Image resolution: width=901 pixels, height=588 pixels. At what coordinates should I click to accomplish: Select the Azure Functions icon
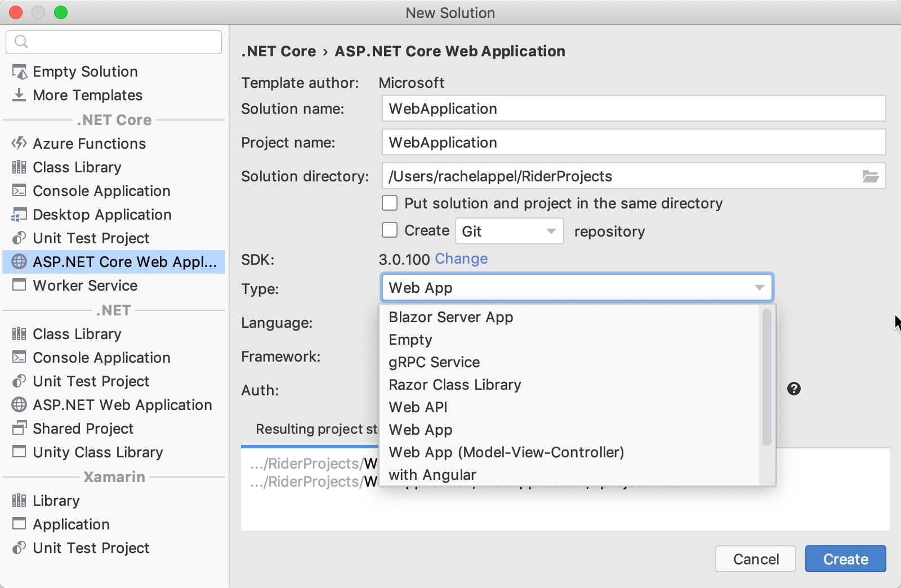tap(19, 143)
